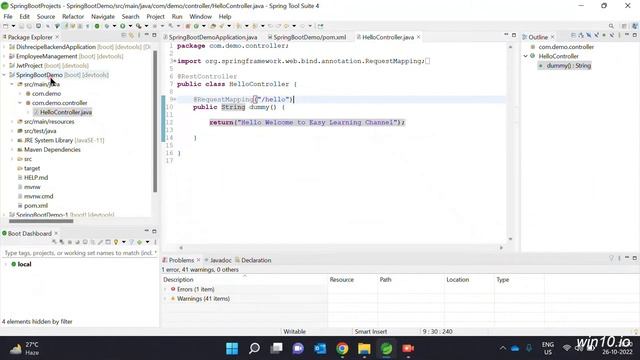Toggle Link with Editor in Package Explorer

131,36
